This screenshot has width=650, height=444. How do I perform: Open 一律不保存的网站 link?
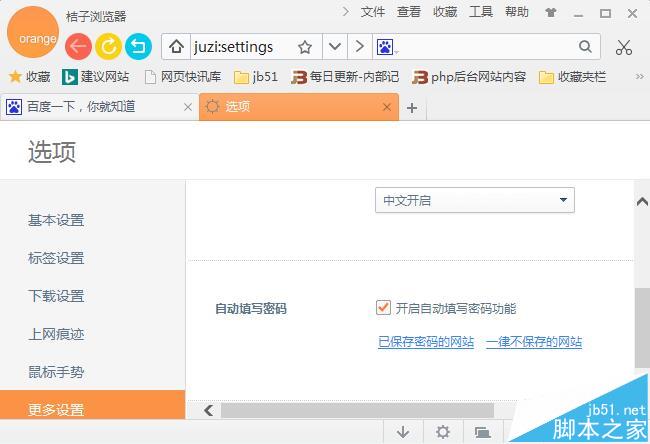point(534,342)
